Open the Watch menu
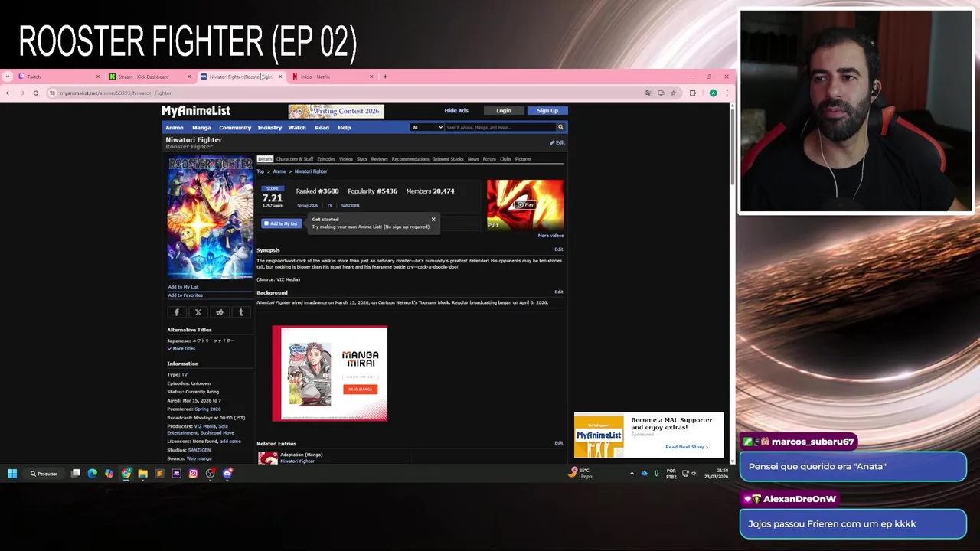The height and width of the screenshot is (551, 980). coord(297,128)
